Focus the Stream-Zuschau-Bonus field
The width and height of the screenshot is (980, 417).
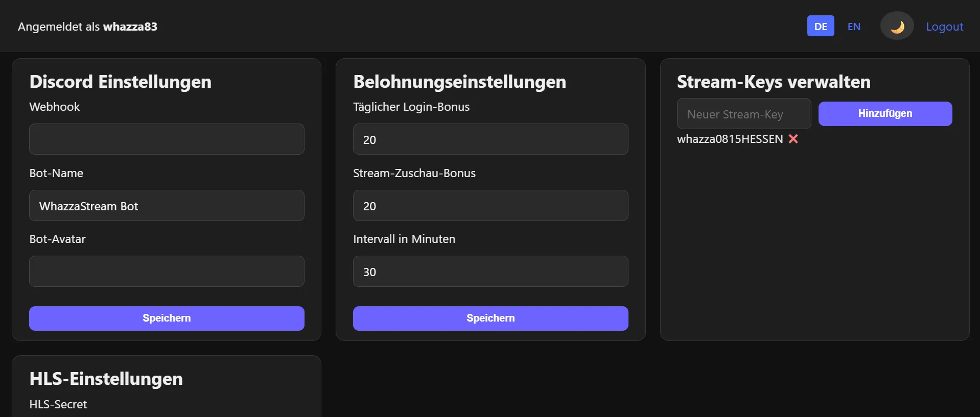[491, 206]
